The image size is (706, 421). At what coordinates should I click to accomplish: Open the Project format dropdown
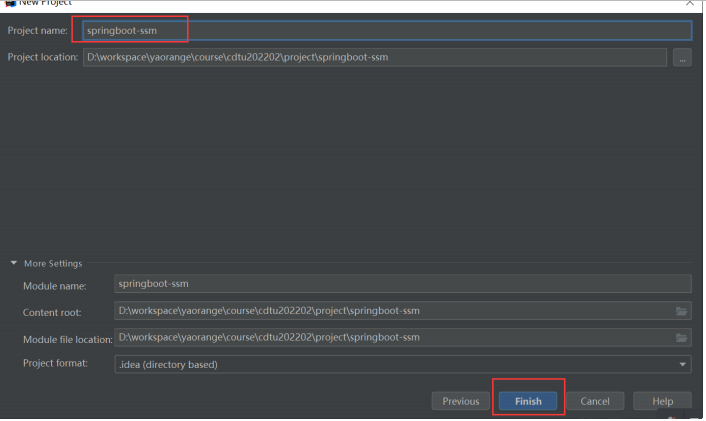coord(403,364)
